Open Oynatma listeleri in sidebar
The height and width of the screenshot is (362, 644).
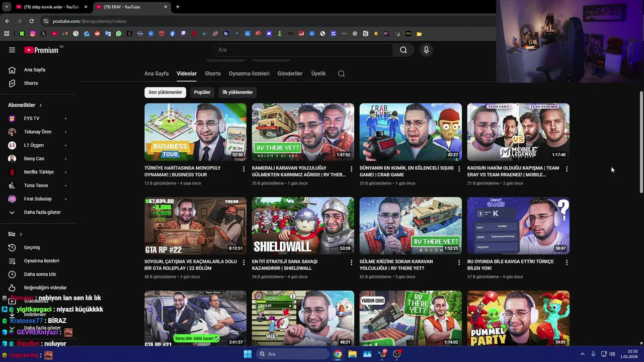coord(40,261)
